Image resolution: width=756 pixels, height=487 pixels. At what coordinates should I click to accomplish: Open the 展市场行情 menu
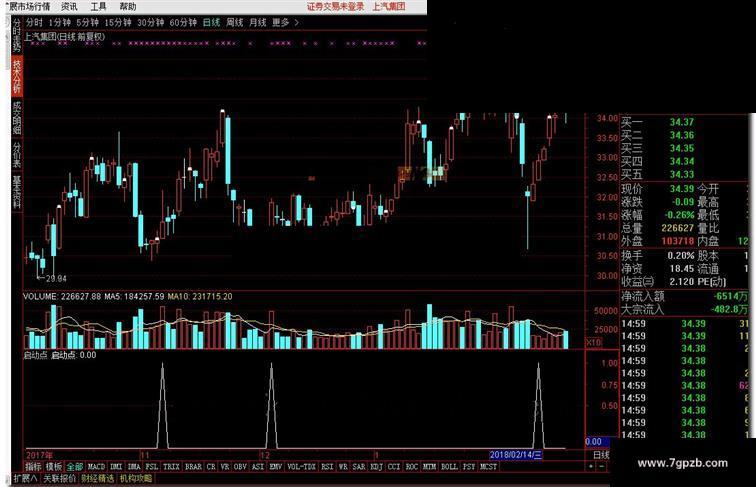(x=28, y=6)
